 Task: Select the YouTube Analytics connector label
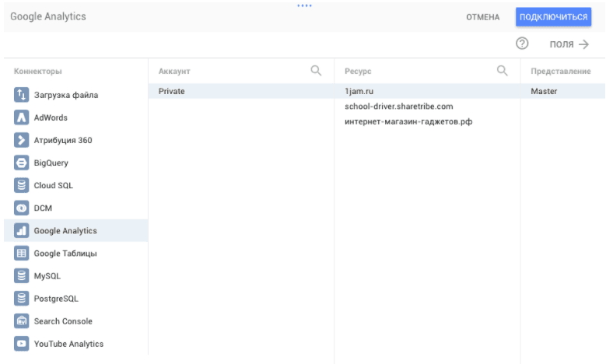pyautogui.click(x=68, y=344)
